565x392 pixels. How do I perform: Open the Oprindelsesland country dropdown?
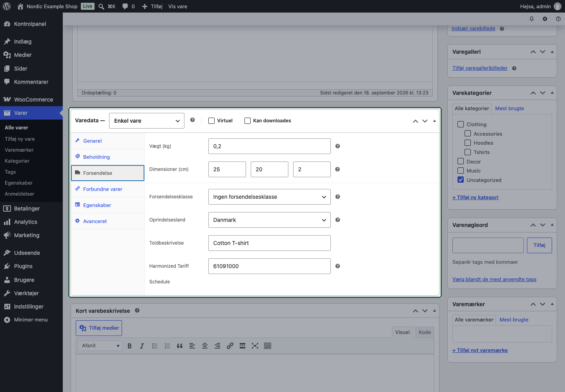coord(270,220)
